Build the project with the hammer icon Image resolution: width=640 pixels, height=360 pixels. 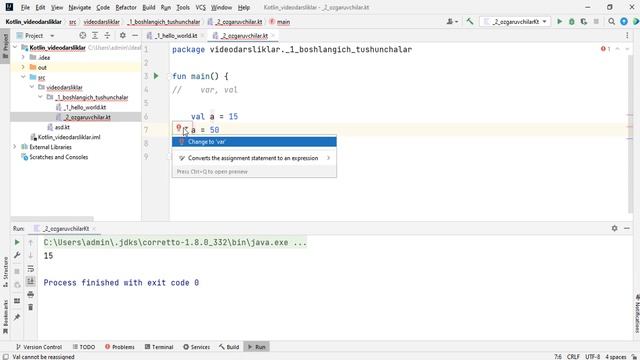[470, 22]
